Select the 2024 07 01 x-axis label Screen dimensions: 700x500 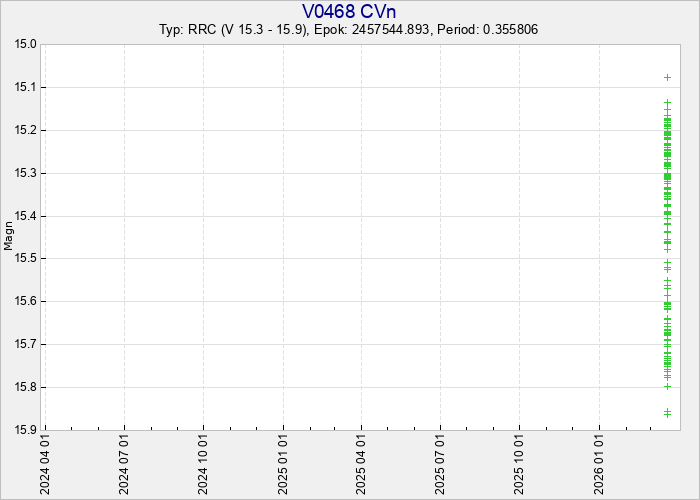pyautogui.click(x=125, y=463)
